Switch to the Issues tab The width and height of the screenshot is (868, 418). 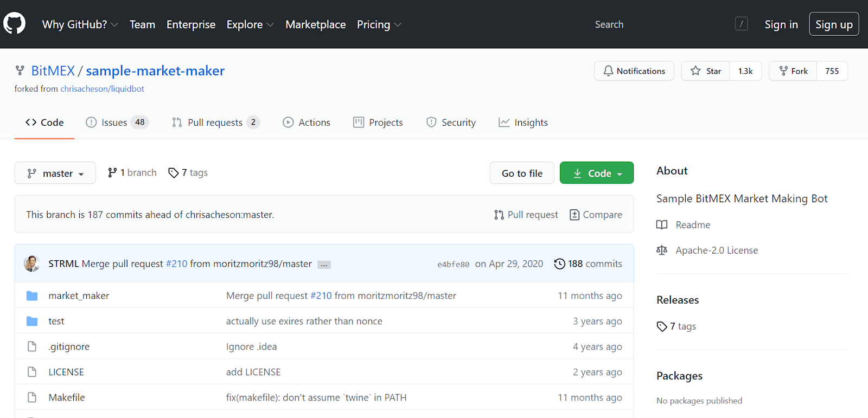point(117,123)
